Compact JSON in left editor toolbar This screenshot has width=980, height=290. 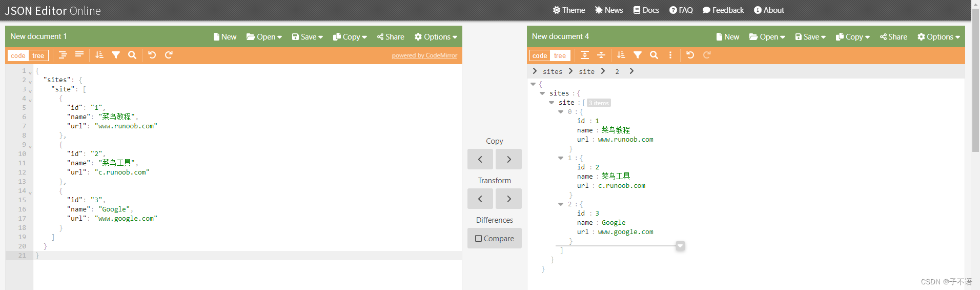coord(79,55)
